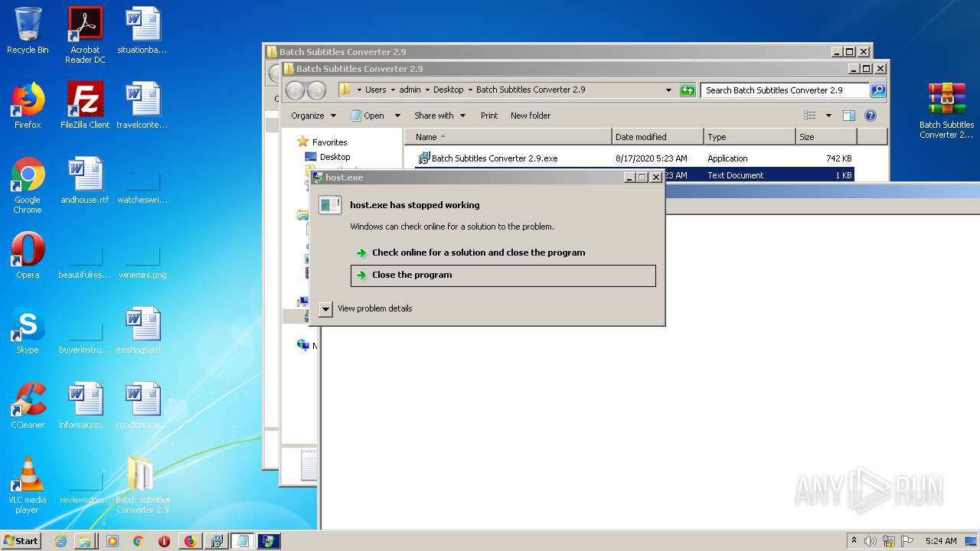Screen dimensions: 980x551
Task: Open FileZilla Client desktop shortcut
Action: [x=85, y=106]
